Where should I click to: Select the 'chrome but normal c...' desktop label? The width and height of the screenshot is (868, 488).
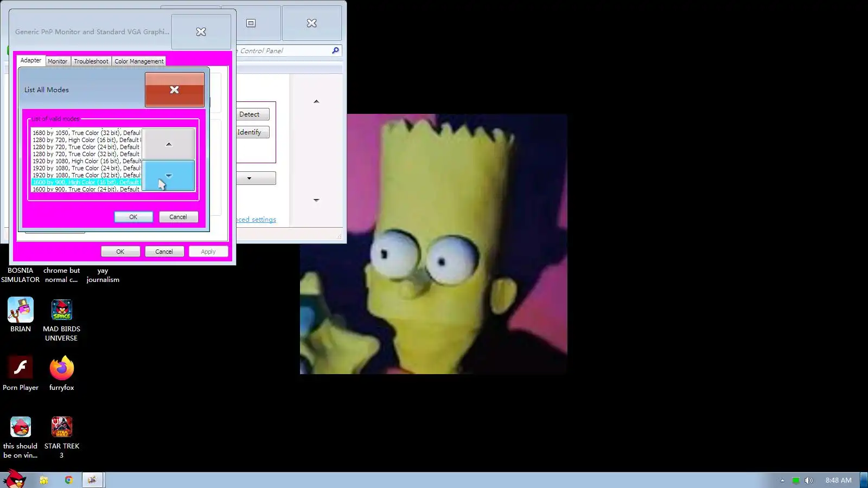point(61,275)
